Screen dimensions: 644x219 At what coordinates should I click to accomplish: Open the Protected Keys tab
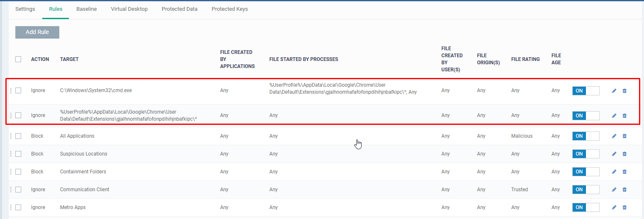pyautogui.click(x=229, y=9)
